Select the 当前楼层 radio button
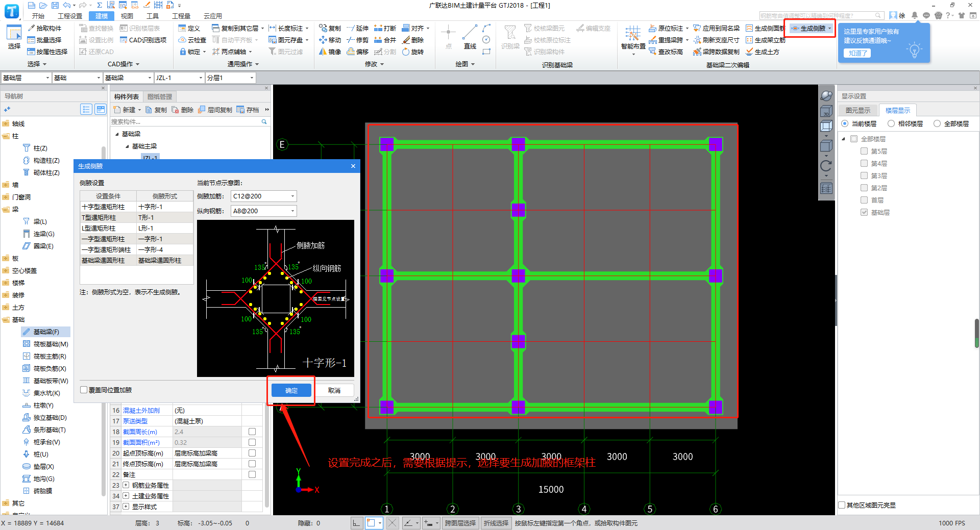This screenshot has width=980, height=530. click(845, 123)
